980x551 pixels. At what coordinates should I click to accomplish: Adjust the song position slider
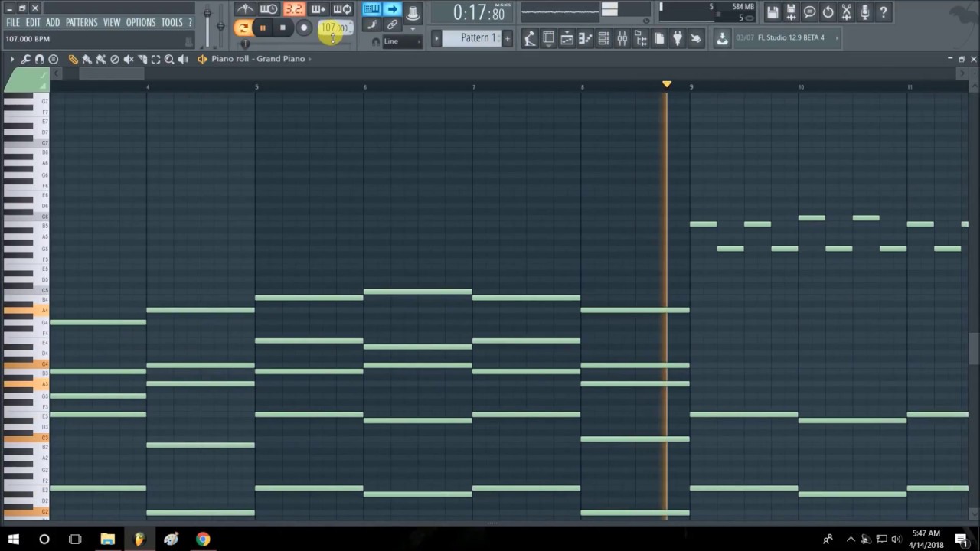[x=295, y=44]
